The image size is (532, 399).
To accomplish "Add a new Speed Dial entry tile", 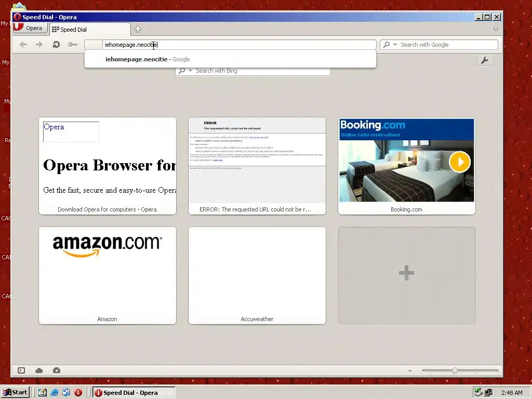I will point(406,275).
